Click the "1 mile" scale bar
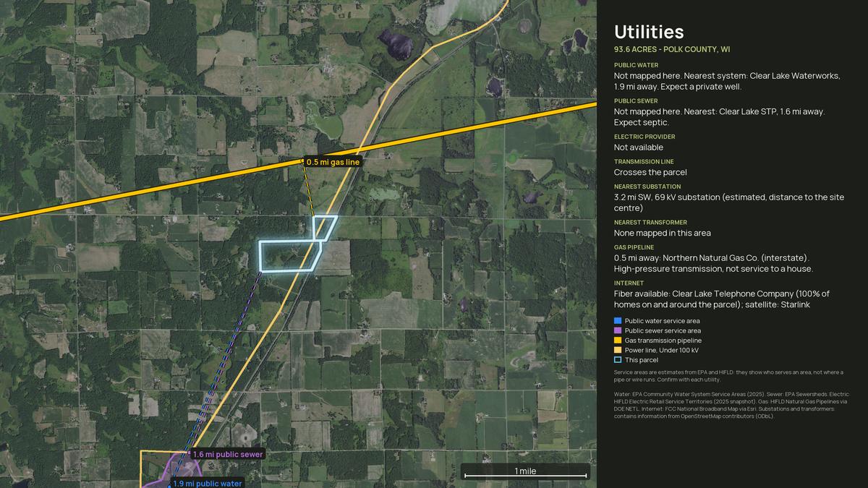868x488 pixels. click(x=525, y=472)
